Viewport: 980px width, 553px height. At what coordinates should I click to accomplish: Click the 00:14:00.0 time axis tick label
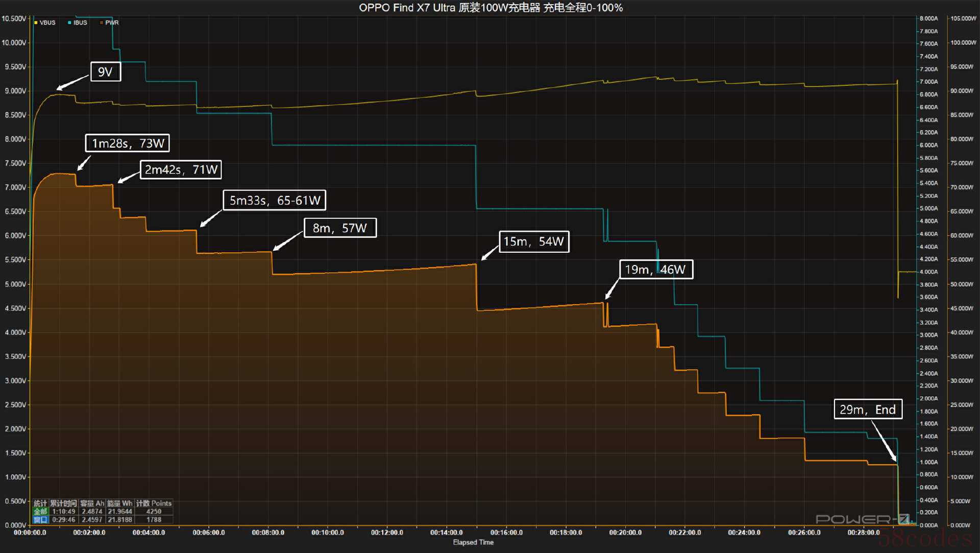[446, 533]
